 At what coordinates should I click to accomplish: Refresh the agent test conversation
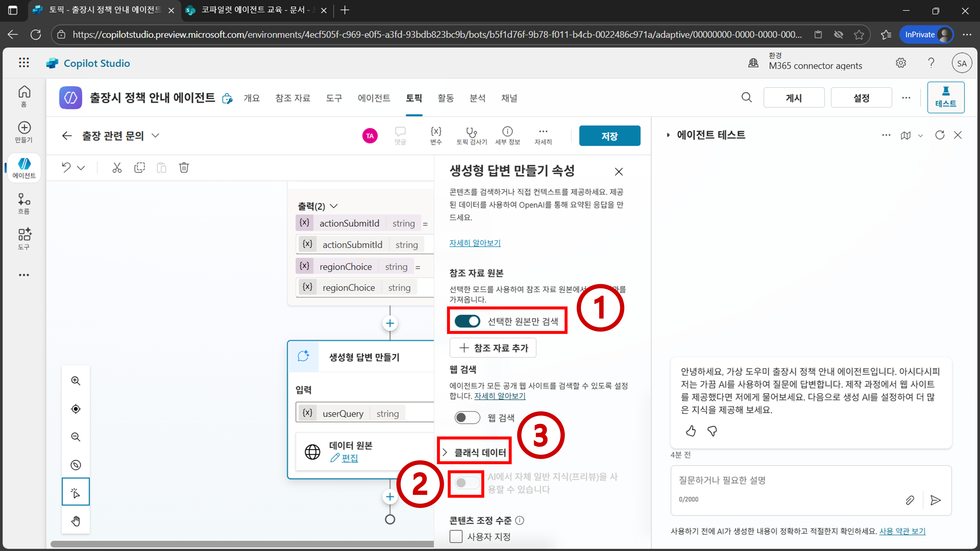[x=940, y=135]
